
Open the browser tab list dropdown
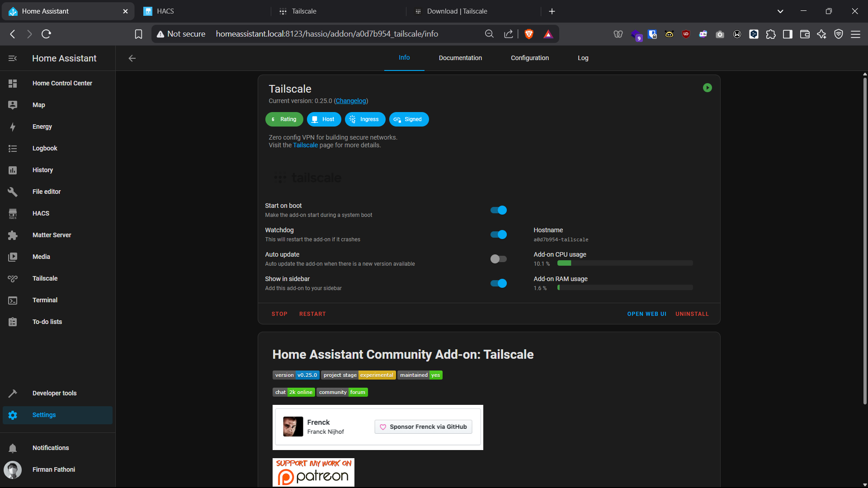(780, 11)
